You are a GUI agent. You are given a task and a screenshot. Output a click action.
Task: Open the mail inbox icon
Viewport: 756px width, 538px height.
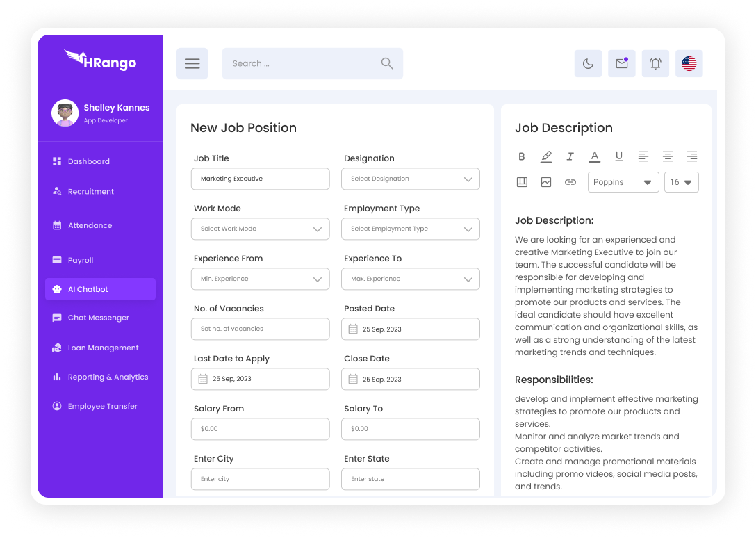pyautogui.click(x=622, y=63)
